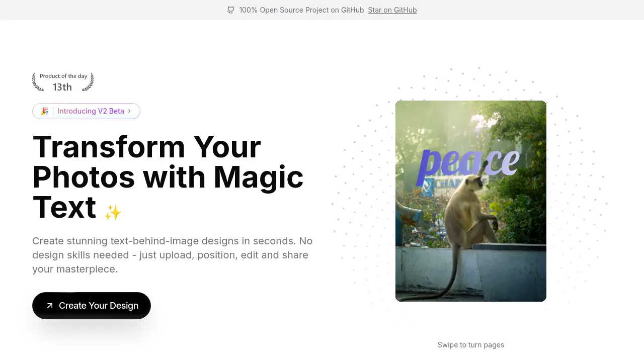Open the Star on GitHub link
The width and height of the screenshot is (644, 362).
[x=392, y=10]
